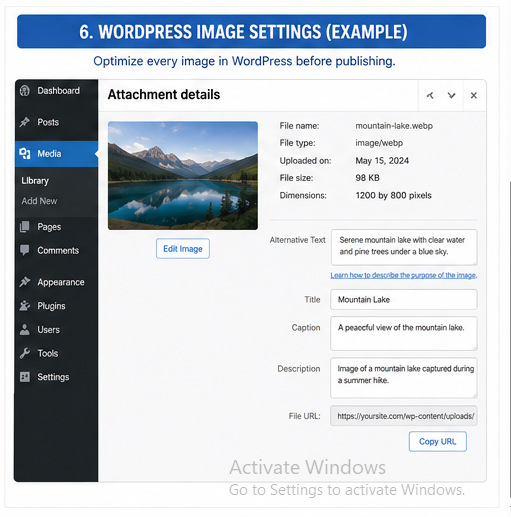The image size is (511, 517).
Task: Click the Settings sliders icon
Action: pos(25,377)
